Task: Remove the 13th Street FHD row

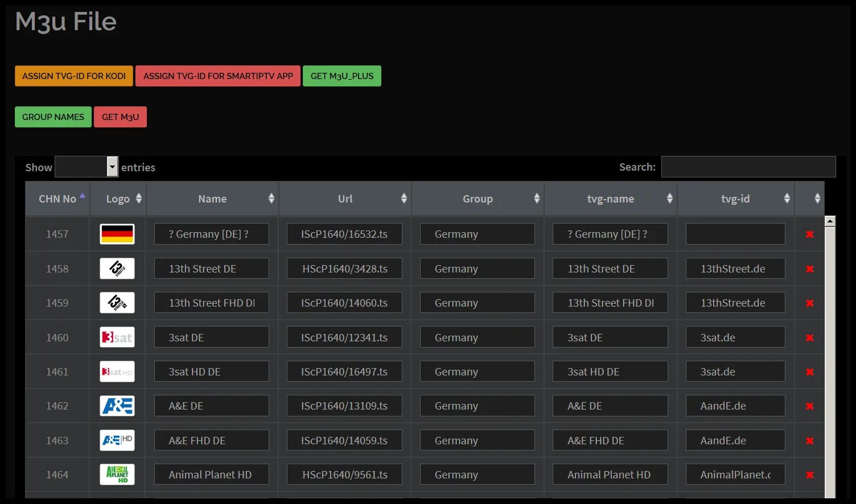Action: coord(809,303)
